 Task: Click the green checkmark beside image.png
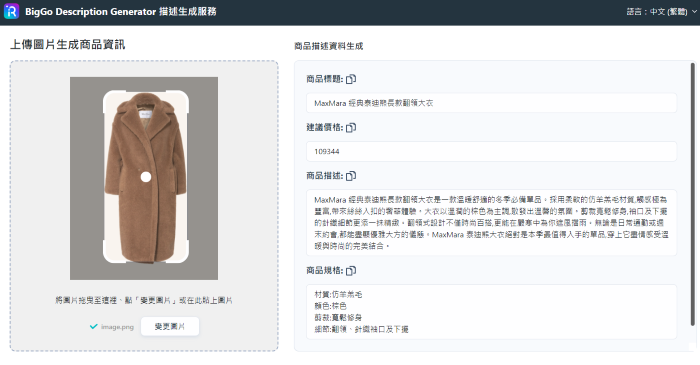93,327
